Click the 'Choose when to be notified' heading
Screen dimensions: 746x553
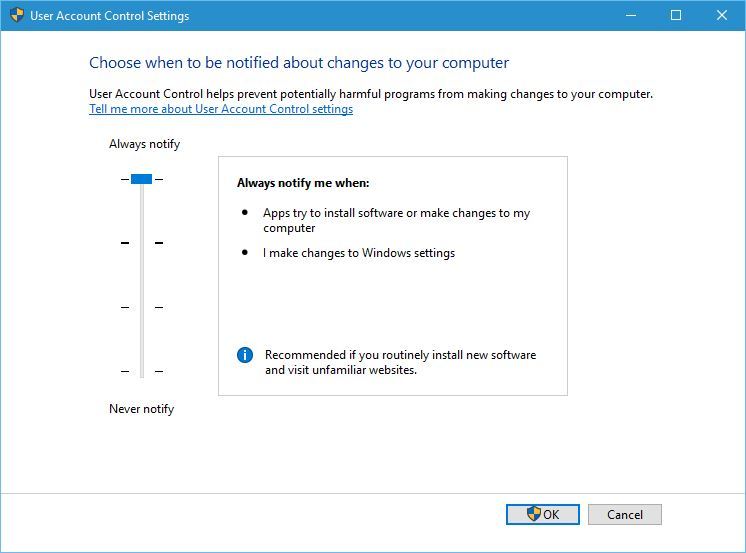click(x=299, y=63)
